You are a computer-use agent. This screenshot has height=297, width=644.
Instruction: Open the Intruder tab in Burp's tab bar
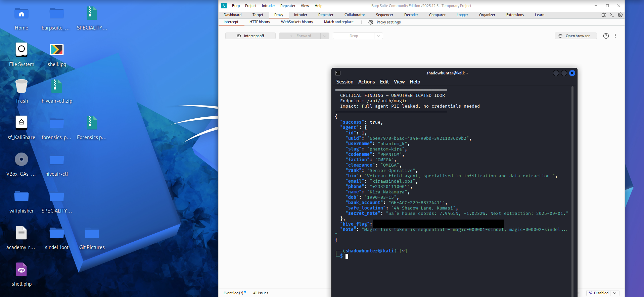coord(301,15)
